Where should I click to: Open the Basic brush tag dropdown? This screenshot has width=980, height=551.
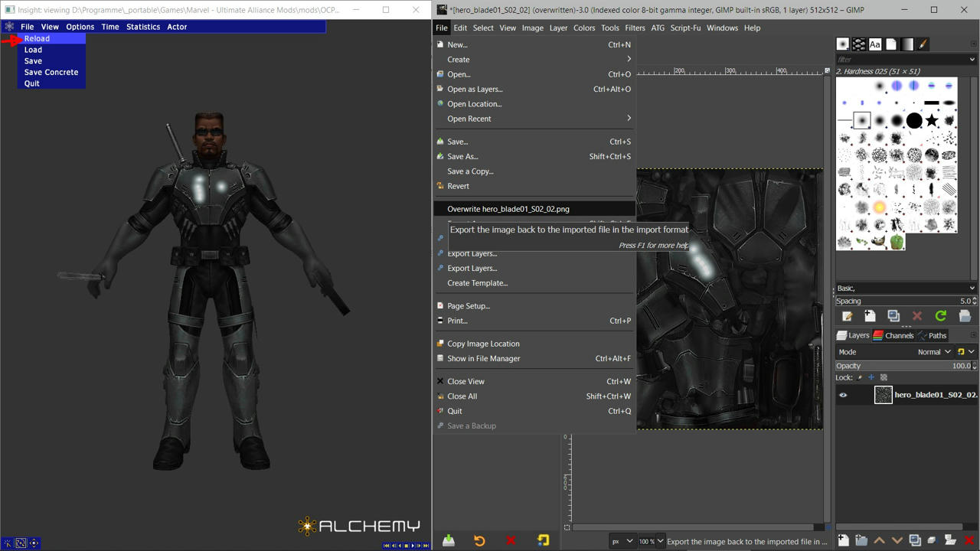pos(972,289)
